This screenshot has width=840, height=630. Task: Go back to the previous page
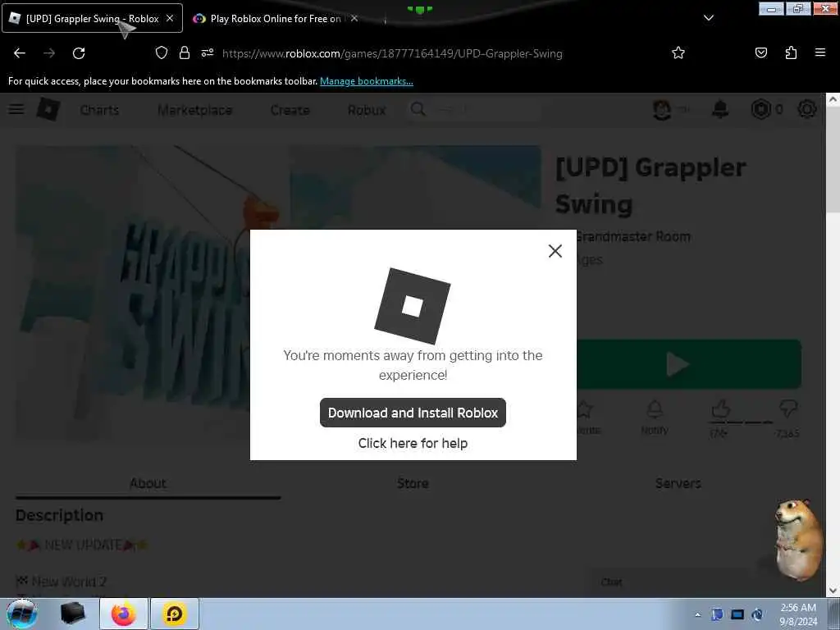(x=20, y=53)
